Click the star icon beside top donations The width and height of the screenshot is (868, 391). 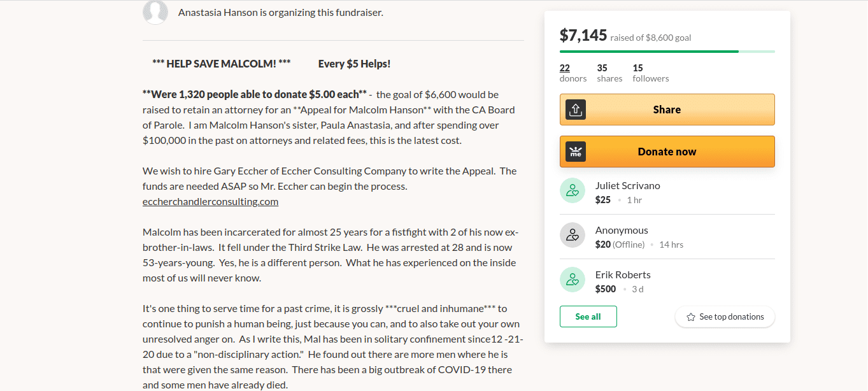pyautogui.click(x=691, y=317)
